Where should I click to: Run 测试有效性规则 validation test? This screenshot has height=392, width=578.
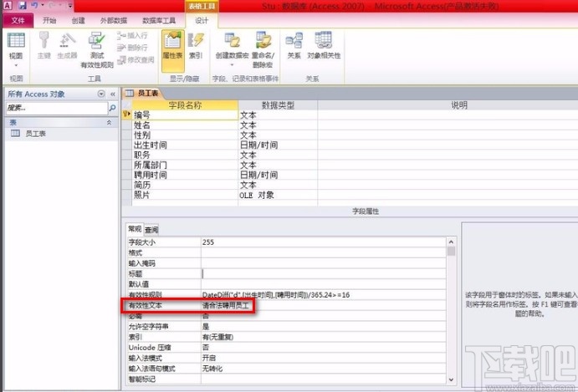click(97, 50)
